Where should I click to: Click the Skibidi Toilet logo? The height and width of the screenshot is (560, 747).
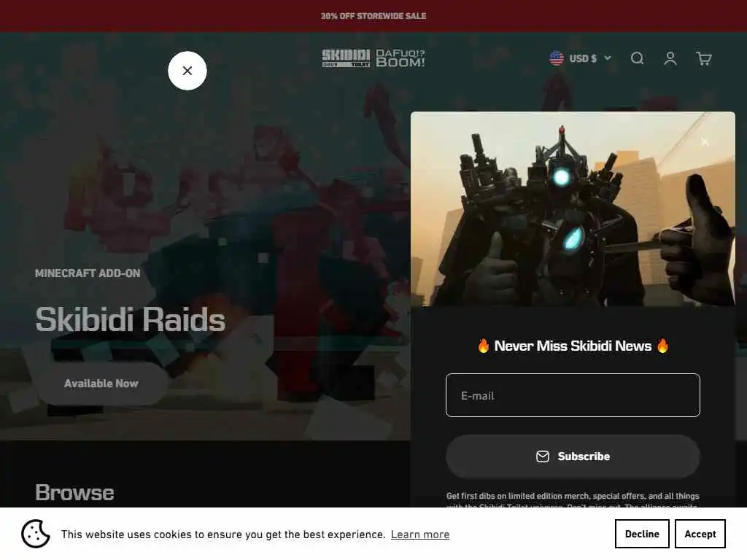pos(346,58)
